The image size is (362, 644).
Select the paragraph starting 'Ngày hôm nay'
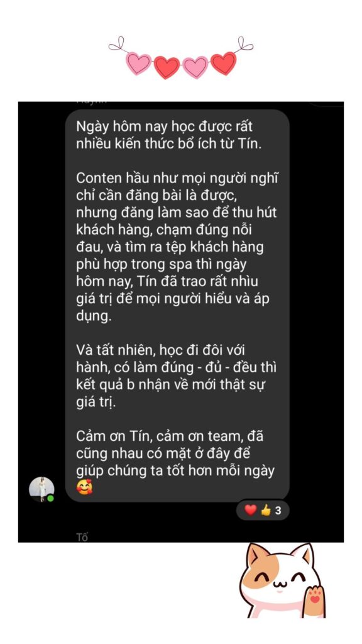[x=168, y=135]
